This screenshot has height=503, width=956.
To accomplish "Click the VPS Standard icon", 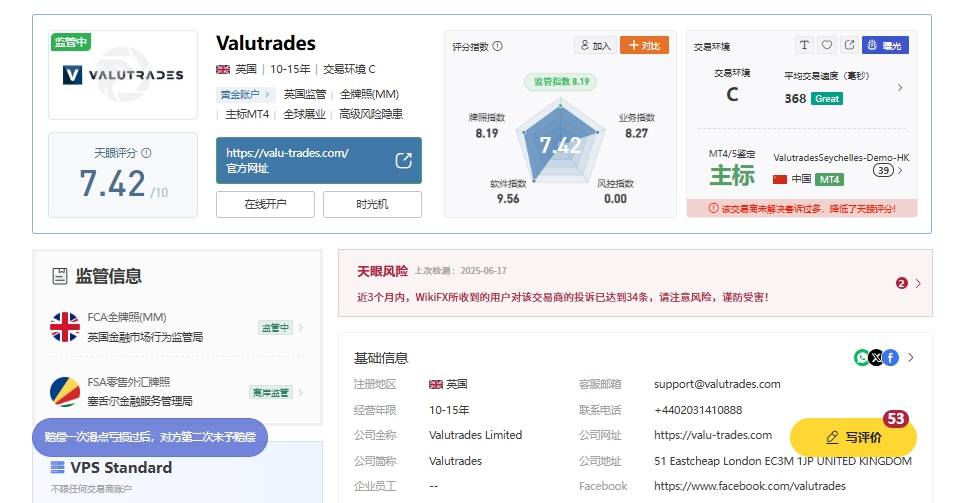I will click(x=57, y=468).
